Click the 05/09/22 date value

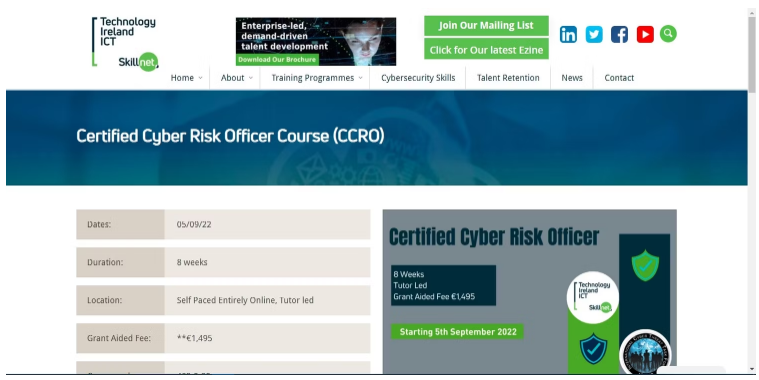(194, 224)
